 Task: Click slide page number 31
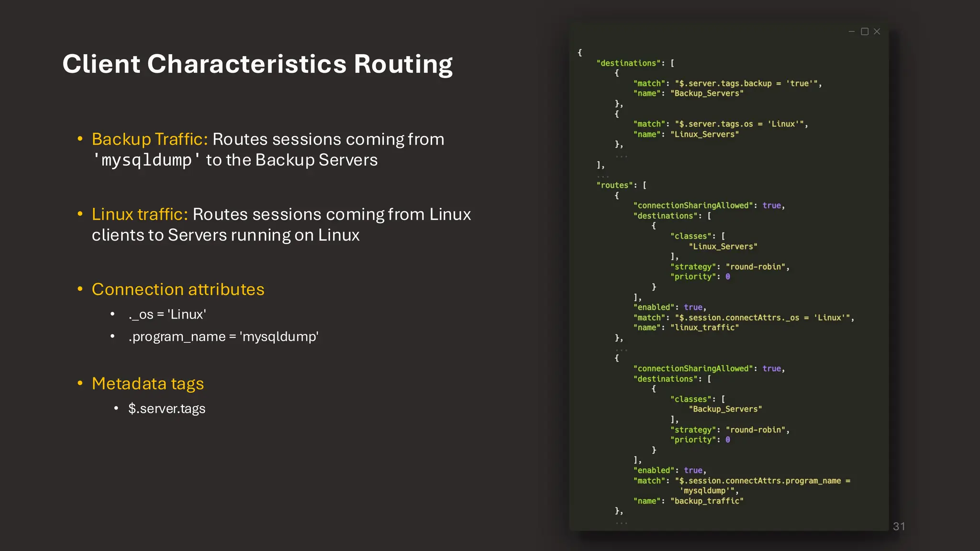point(899,526)
